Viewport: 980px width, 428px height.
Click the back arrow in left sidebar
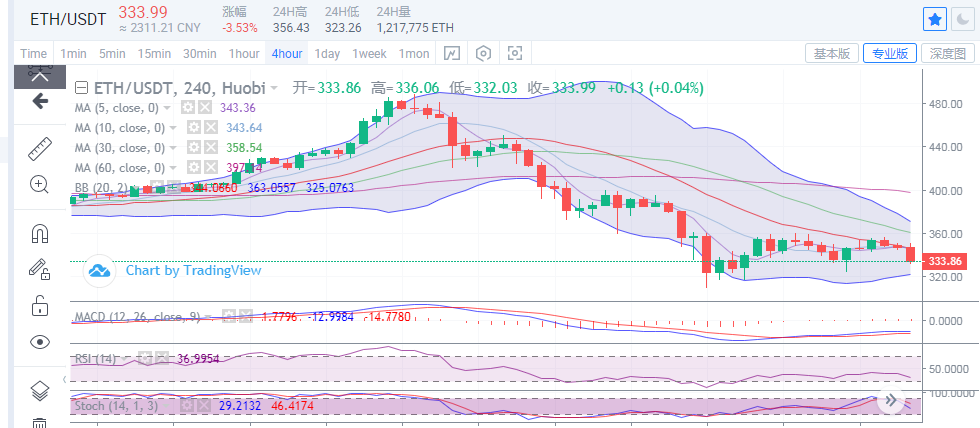coord(40,100)
